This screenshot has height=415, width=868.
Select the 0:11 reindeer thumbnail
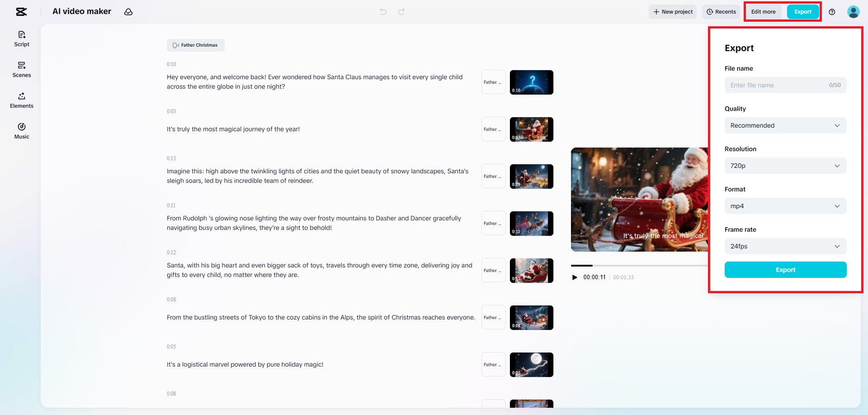(x=532, y=224)
